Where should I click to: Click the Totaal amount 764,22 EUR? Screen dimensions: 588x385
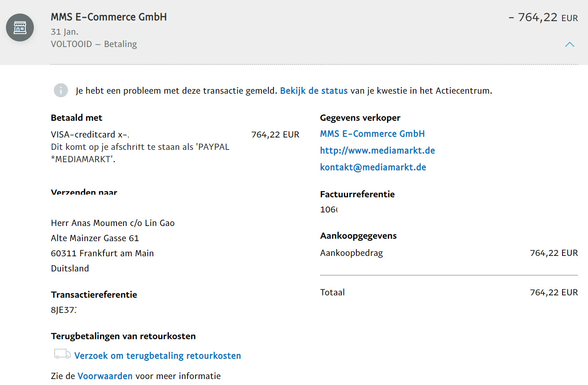[x=553, y=293]
